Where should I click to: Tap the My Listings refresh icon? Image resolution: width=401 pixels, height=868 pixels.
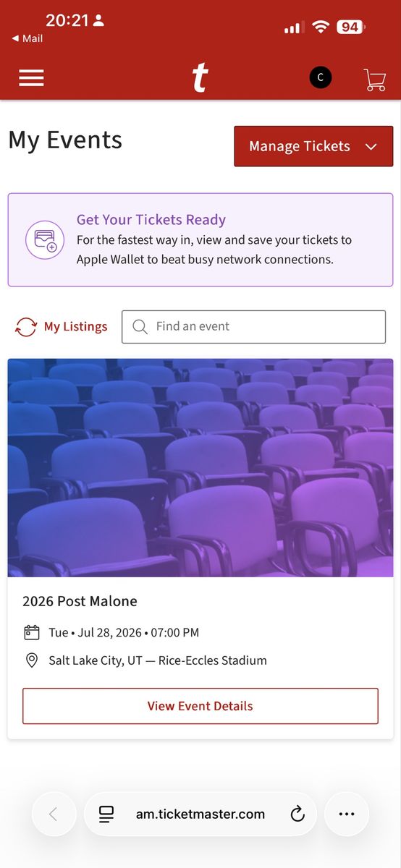click(x=26, y=327)
